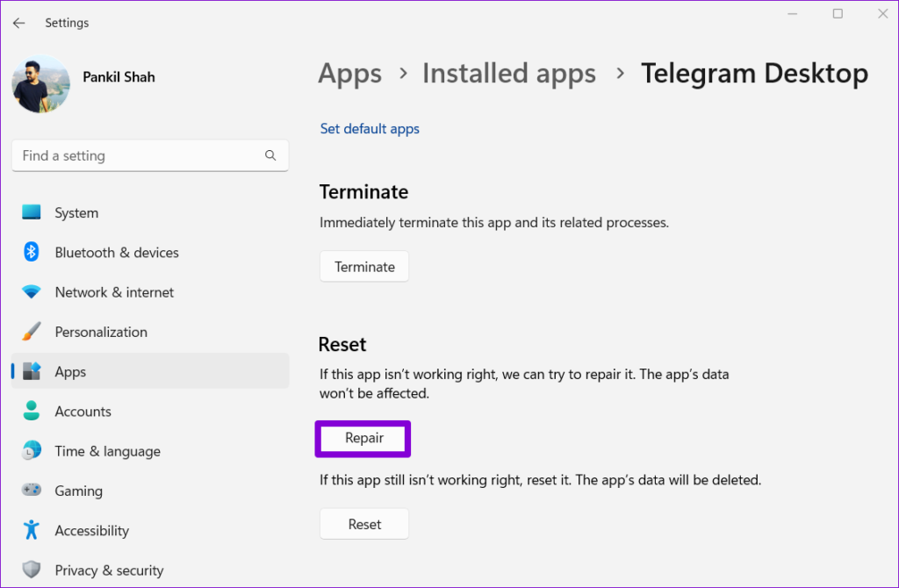Open the Set default apps link
The height and width of the screenshot is (588, 899).
(x=370, y=128)
